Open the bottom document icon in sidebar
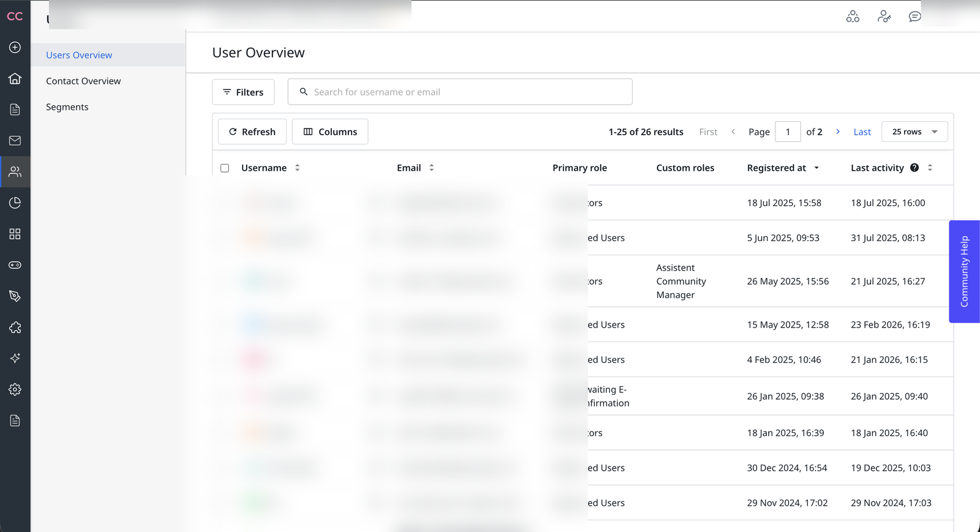980x532 pixels. [x=15, y=421]
